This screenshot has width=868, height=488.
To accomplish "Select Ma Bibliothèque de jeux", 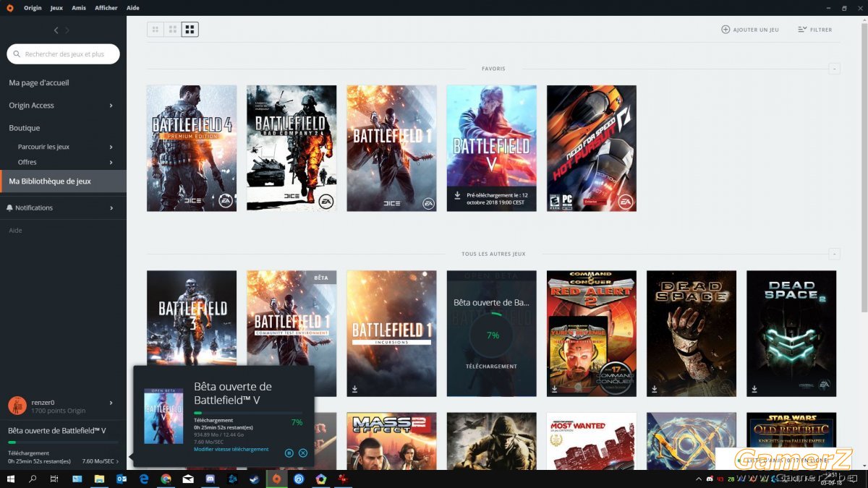I will (63, 181).
